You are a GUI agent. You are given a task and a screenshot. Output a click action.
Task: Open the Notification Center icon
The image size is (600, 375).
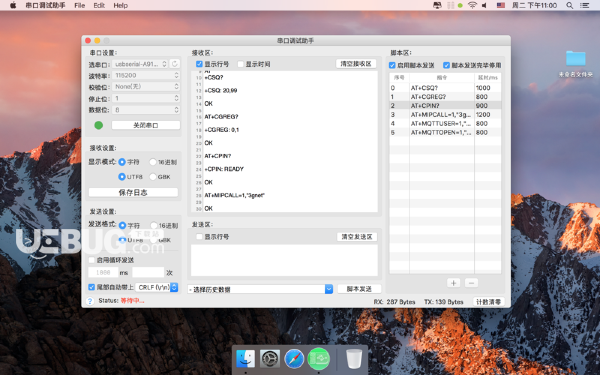click(x=584, y=5)
